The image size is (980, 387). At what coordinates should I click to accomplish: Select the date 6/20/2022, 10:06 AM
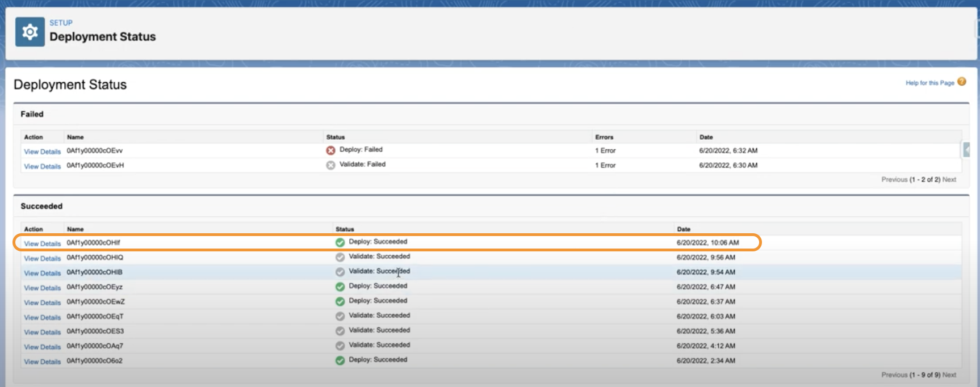click(x=707, y=242)
